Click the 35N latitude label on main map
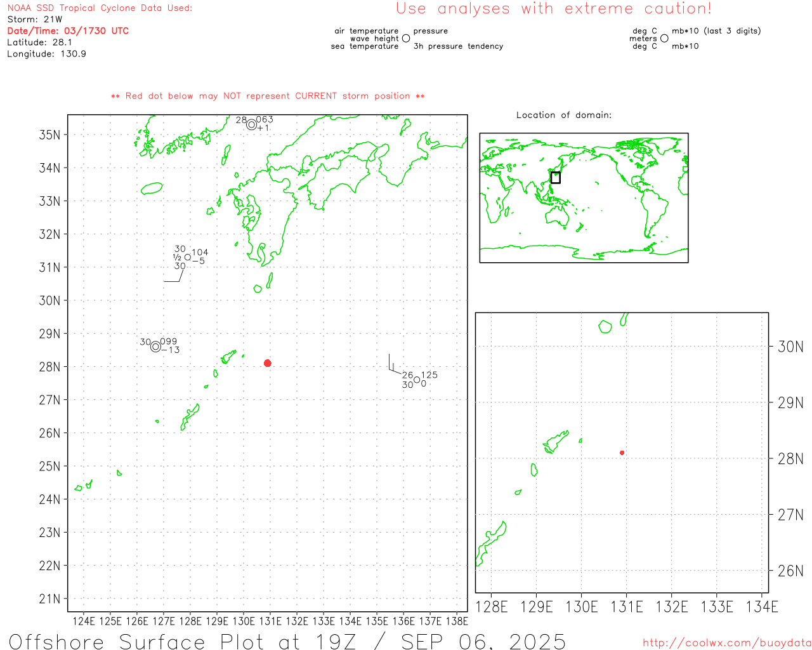This screenshot has width=812, height=650. coord(50,135)
